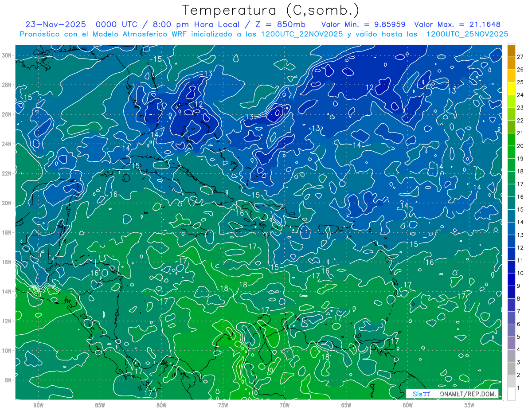Select the '1200UTC_22NOV2025' initialization time

[302, 34]
